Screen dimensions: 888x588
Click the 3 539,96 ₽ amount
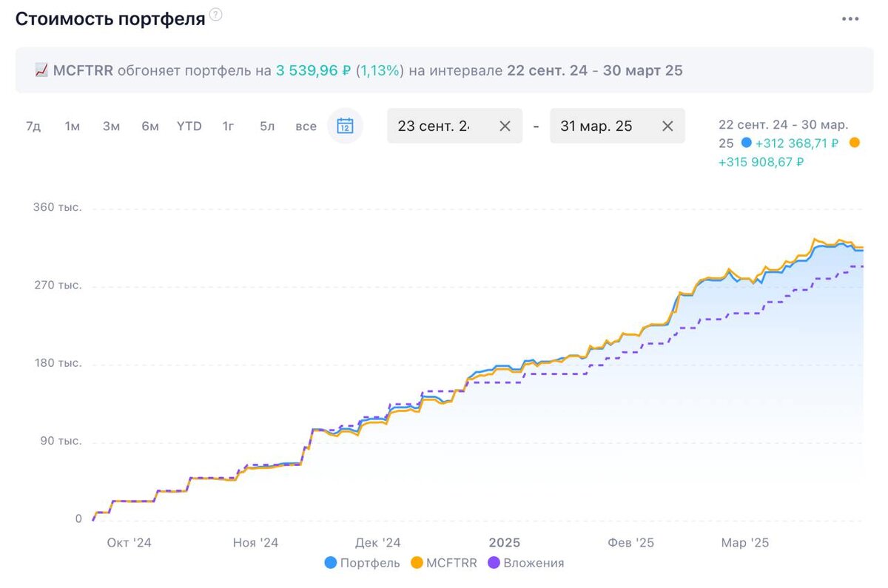click(x=314, y=70)
